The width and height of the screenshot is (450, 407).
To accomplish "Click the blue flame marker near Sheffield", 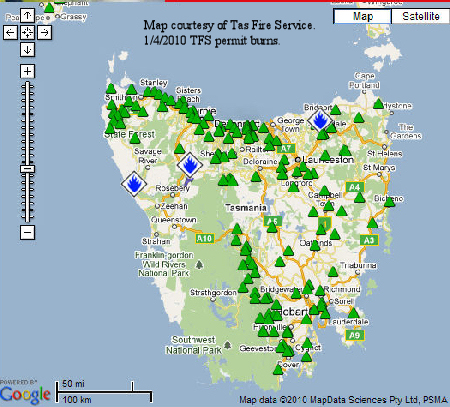I will click(x=190, y=165).
